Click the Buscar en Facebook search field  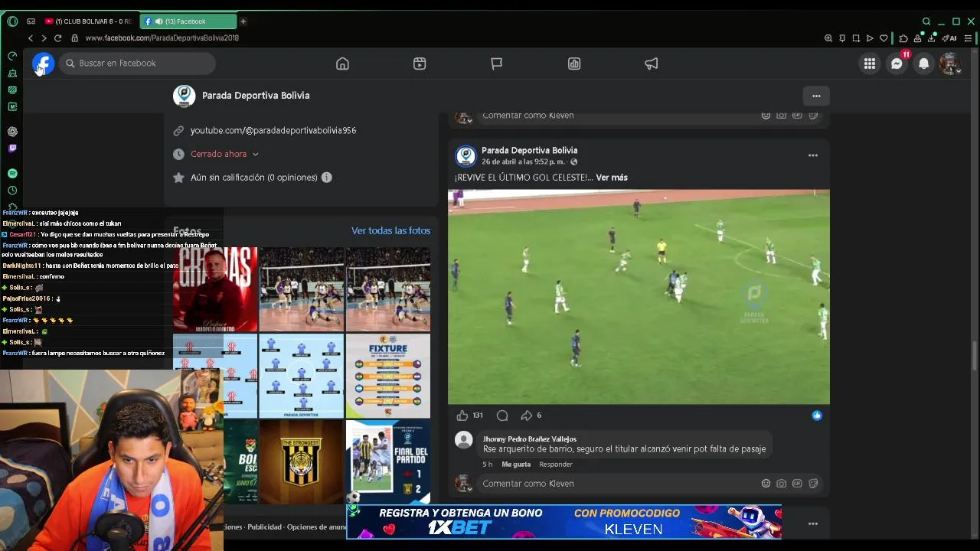click(137, 64)
